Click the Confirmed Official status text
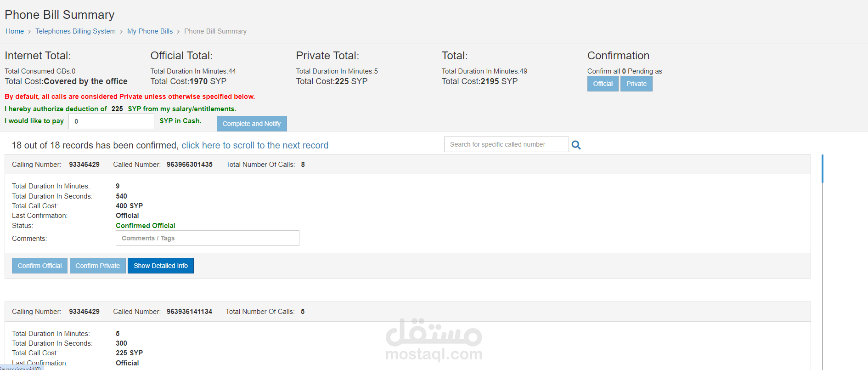The image size is (868, 370). pos(146,226)
